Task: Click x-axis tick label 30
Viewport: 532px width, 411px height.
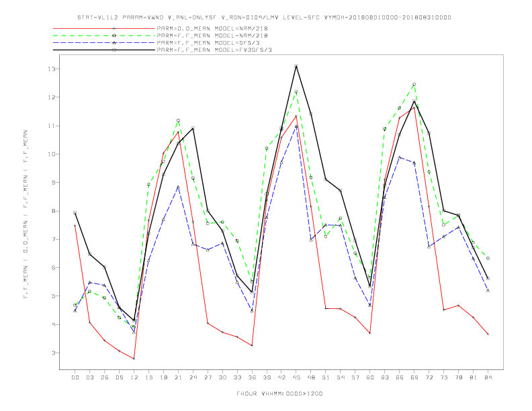Action: (222, 377)
